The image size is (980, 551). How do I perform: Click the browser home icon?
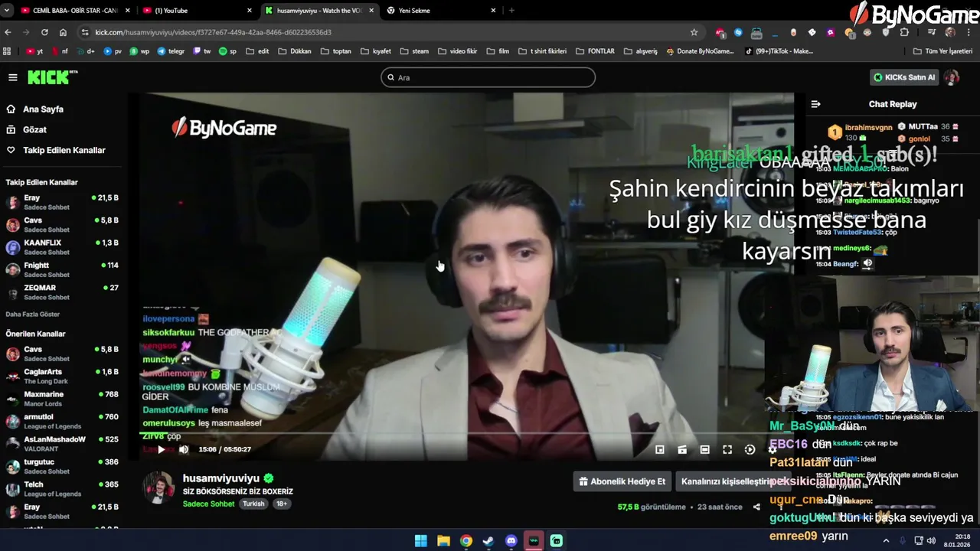coord(63,32)
